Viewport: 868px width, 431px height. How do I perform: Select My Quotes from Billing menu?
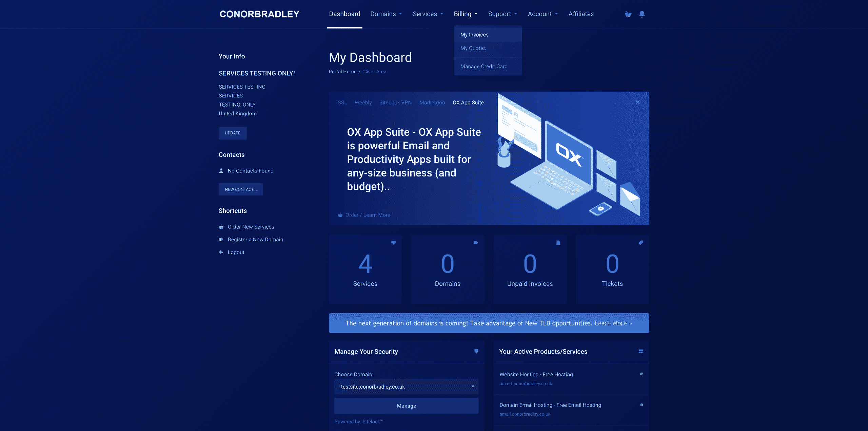(488, 48)
